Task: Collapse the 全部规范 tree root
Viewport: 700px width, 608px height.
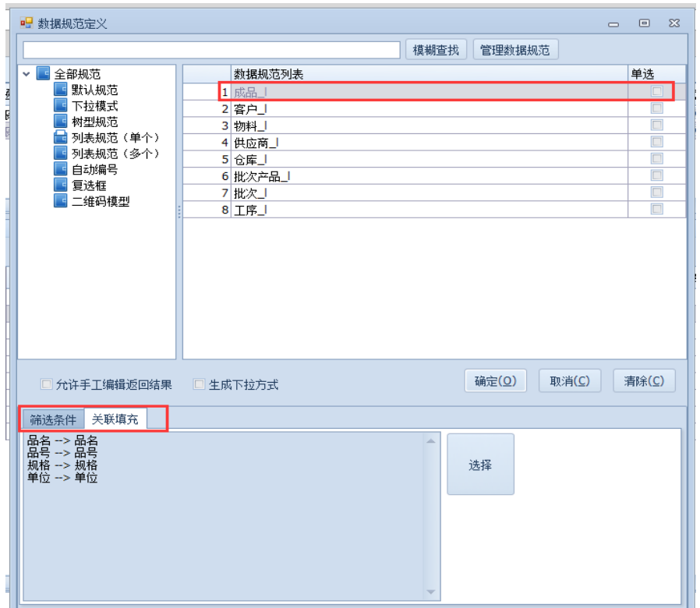Action: (x=27, y=75)
